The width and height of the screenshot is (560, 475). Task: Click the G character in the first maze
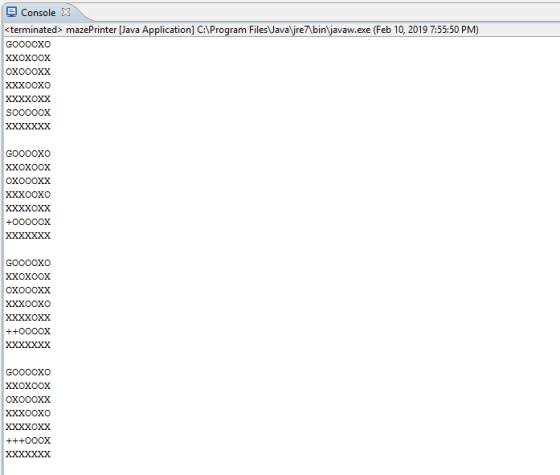9,45
